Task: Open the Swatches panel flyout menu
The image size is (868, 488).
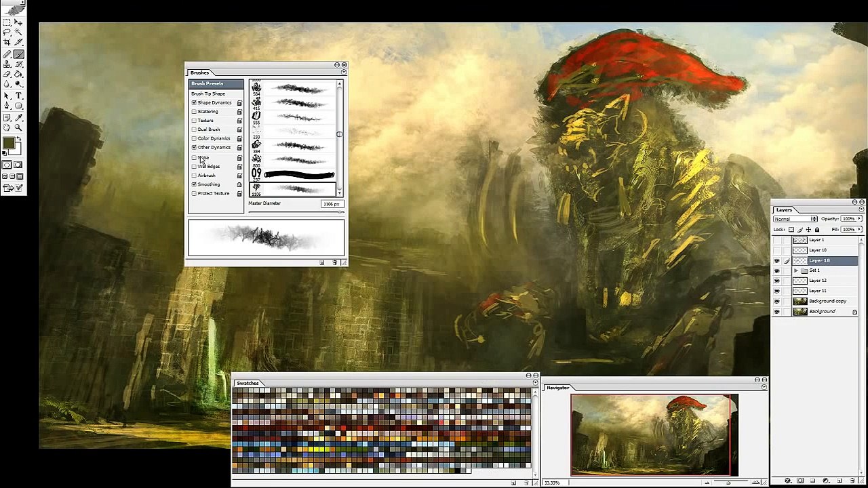Action: [x=536, y=383]
